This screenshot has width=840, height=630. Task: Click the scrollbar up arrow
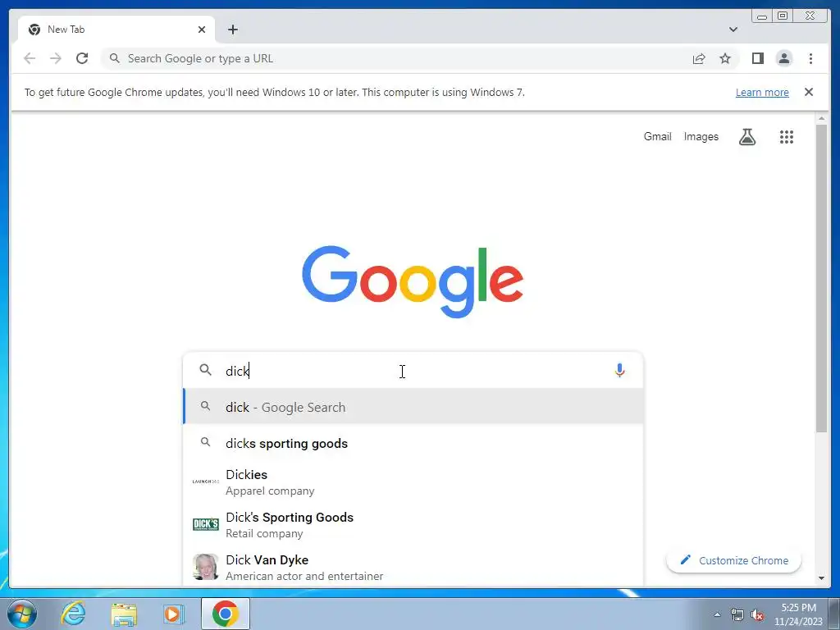821,118
